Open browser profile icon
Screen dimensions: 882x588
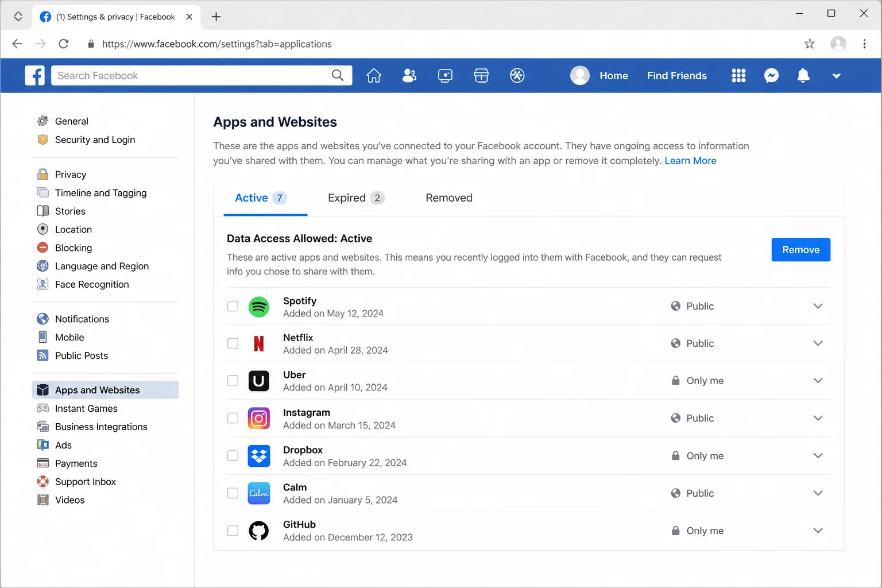pyautogui.click(x=838, y=44)
